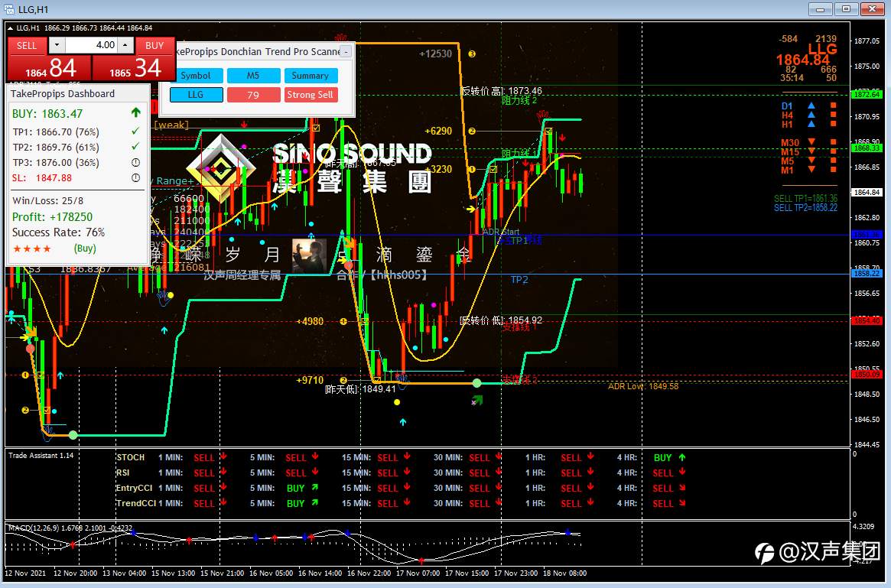Click the blue 1858.22 price label on the axis
The height and width of the screenshot is (588, 891).
pos(866,273)
